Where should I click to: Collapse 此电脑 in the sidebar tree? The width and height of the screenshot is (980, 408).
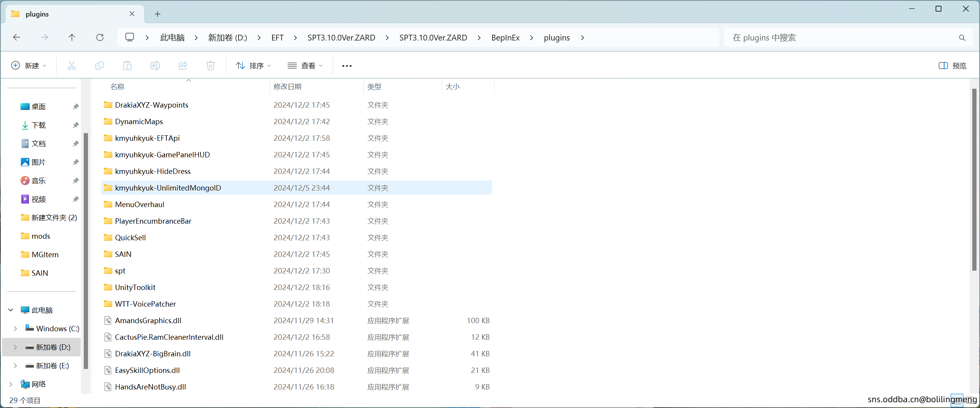10,309
